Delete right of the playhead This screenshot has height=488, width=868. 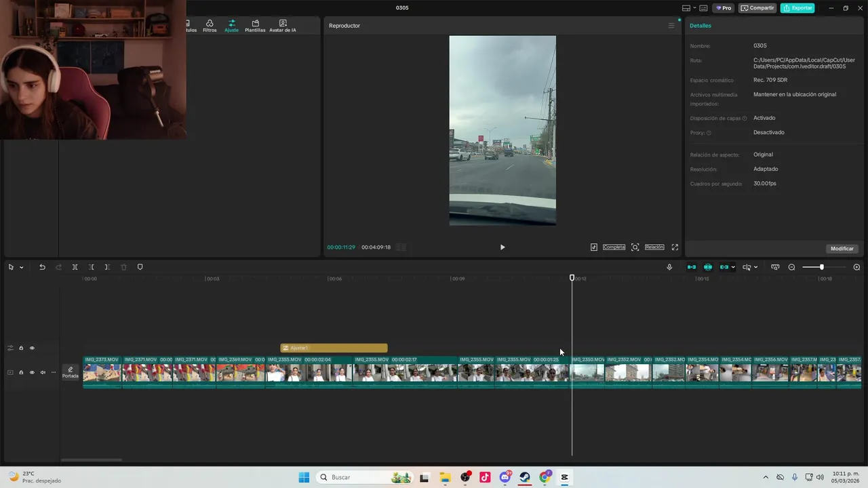tap(107, 267)
